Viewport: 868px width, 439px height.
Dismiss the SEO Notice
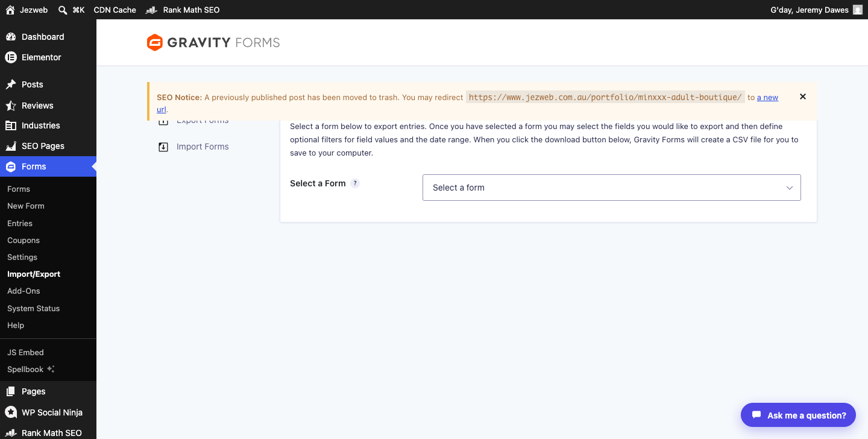(802, 96)
